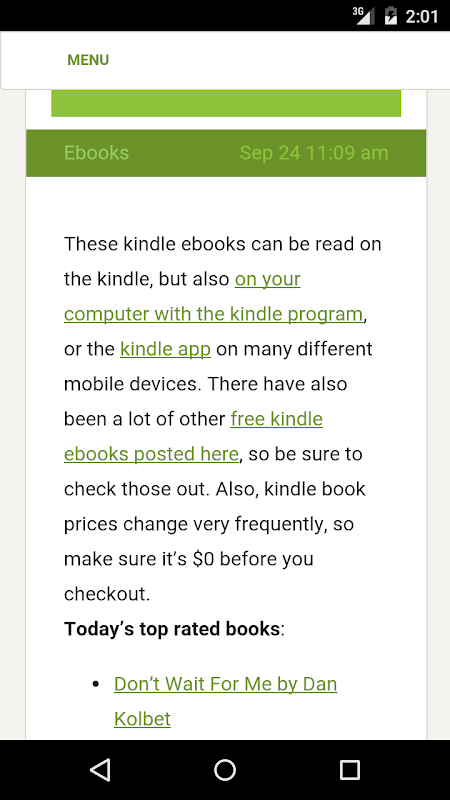Open the Ebooks category label

[96, 153]
